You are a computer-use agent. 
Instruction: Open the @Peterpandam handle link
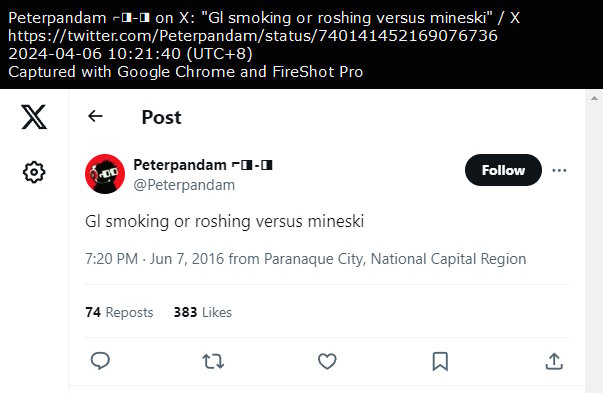(x=184, y=185)
